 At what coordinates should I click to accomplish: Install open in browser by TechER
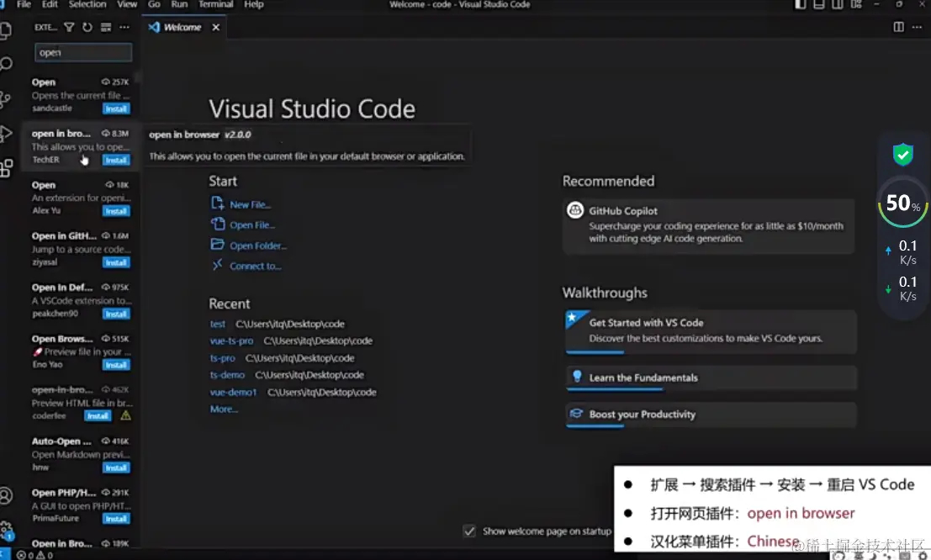(116, 160)
